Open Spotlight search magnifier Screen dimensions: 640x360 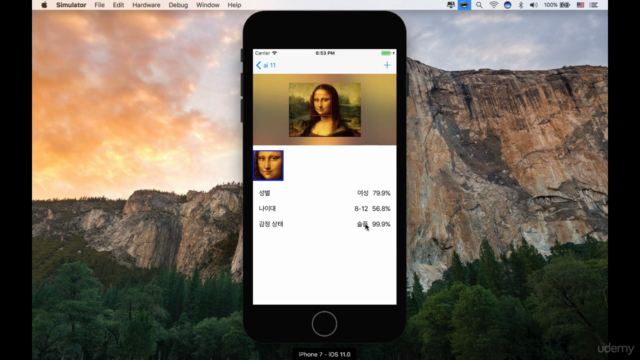479,5
